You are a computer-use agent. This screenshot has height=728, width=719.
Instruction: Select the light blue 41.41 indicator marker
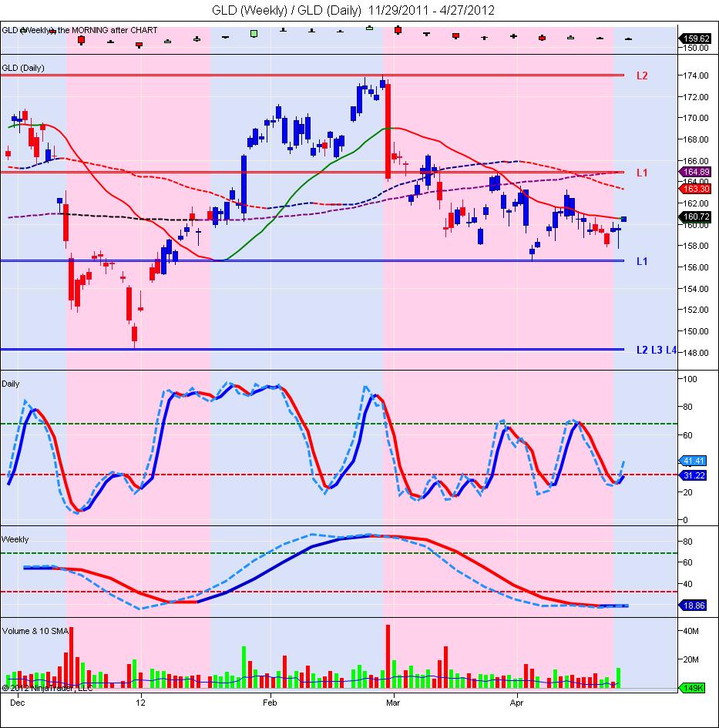pyautogui.click(x=694, y=461)
